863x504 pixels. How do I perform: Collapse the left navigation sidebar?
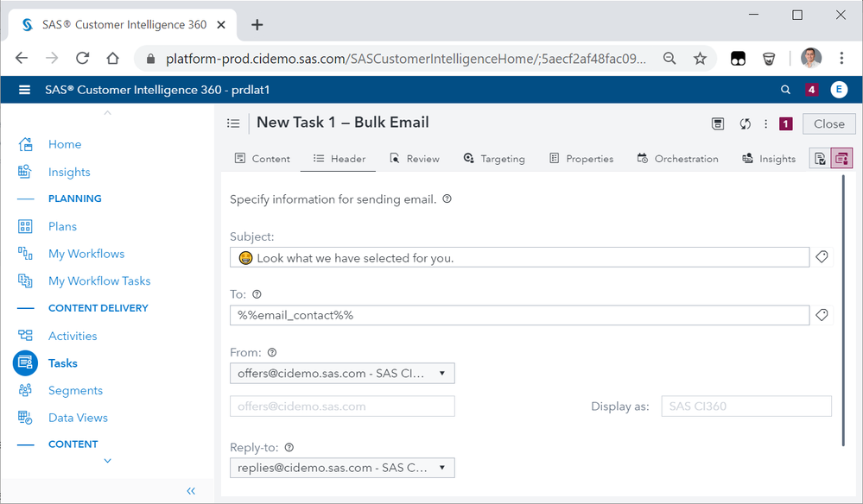(191, 490)
